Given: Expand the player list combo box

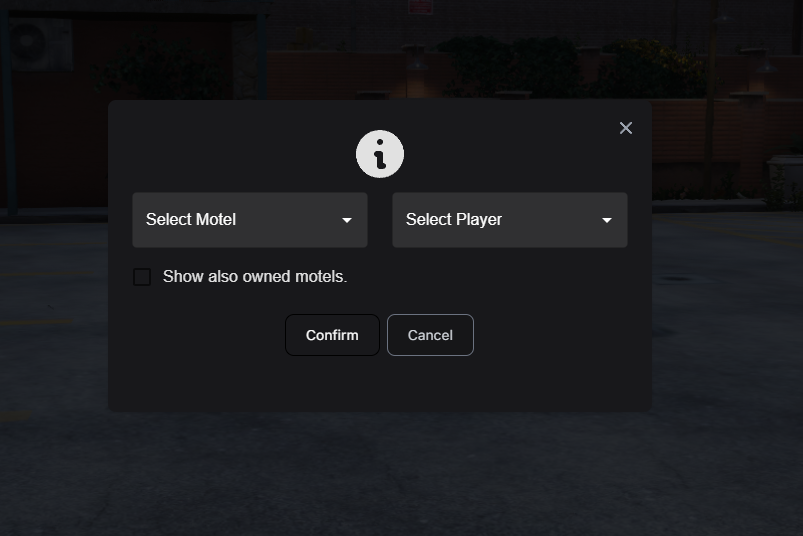Looking at the screenshot, I should 510,220.
